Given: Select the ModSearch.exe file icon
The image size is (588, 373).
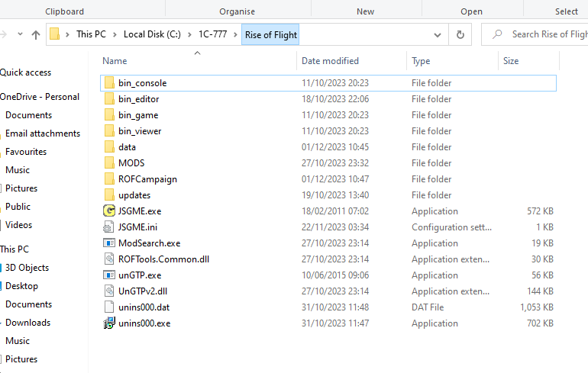Looking at the screenshot, I should click(108, 243).
